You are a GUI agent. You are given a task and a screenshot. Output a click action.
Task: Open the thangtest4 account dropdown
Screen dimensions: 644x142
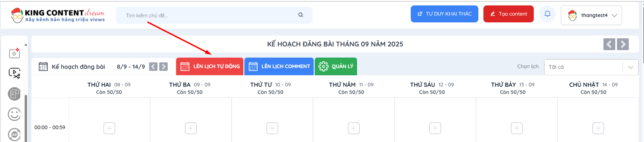(591, 15)
